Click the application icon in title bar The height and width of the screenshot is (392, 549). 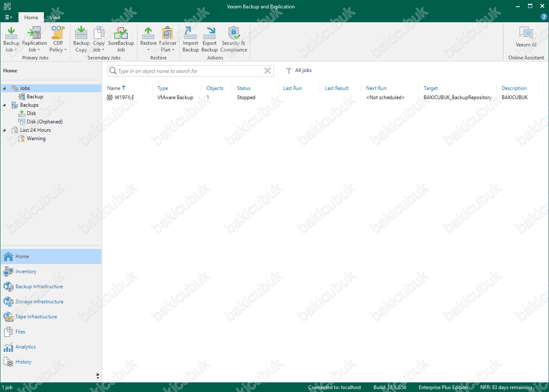pyautogui.click(x=7, y=6)
